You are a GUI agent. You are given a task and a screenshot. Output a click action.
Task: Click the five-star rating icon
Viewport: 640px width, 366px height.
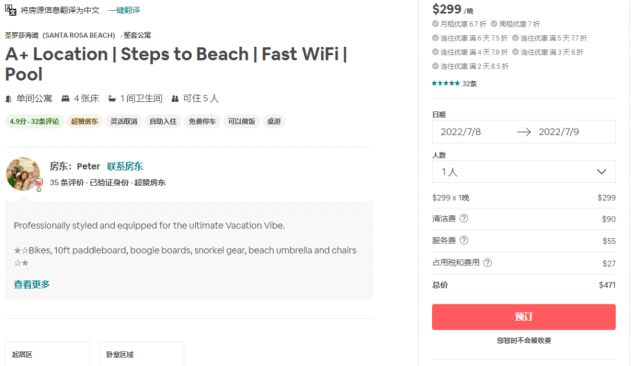point(446,83)
